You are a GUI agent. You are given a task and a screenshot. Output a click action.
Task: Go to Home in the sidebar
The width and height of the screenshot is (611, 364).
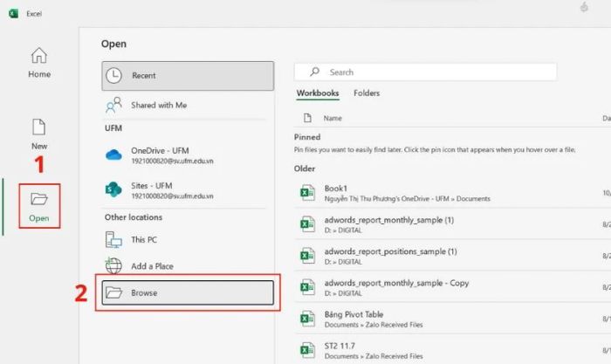point(39,62)
